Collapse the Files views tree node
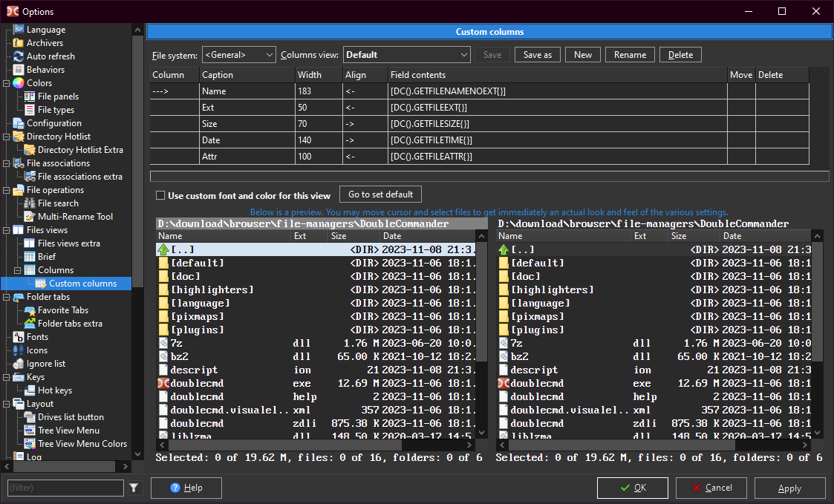 pyautogui.click(x=6, y=230)
